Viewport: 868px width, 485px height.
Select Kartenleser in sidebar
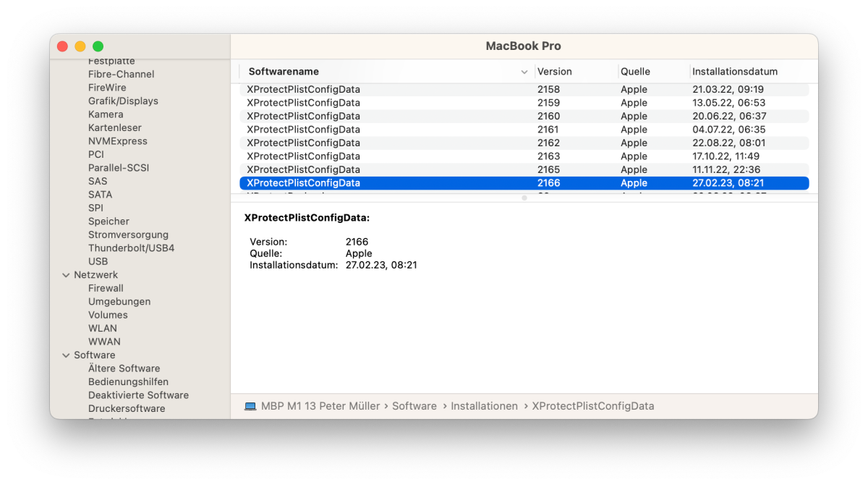coord(115,127)
